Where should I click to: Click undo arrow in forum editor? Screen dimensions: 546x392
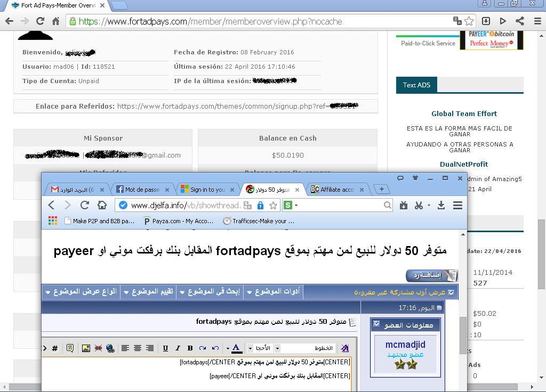215,348
